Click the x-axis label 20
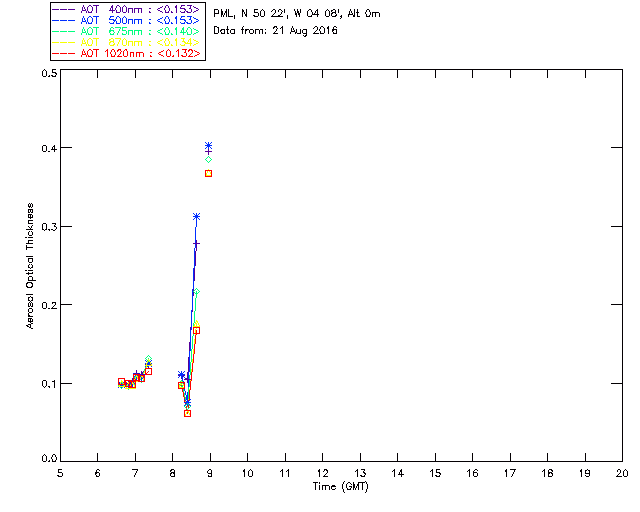Viewport: 640px width, 512px height. click(x=622, y=473)
